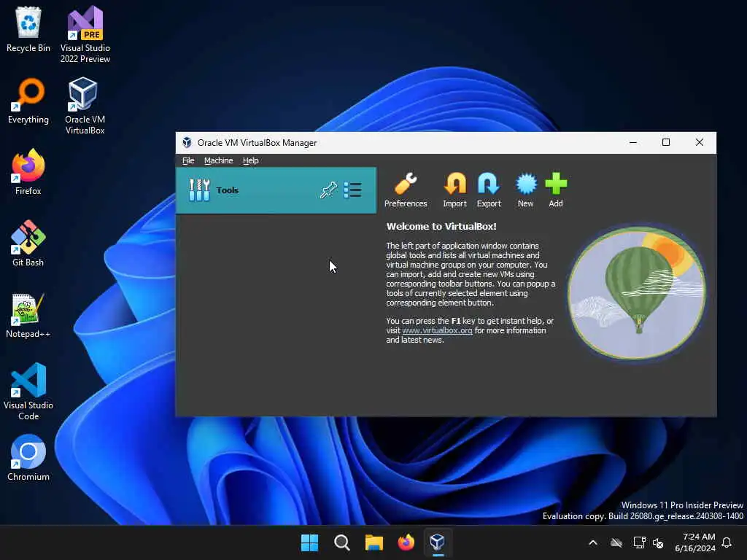Screen dimensions: 747x560
Task: Click the Import appliance icon
Action: tap(455, 184)
